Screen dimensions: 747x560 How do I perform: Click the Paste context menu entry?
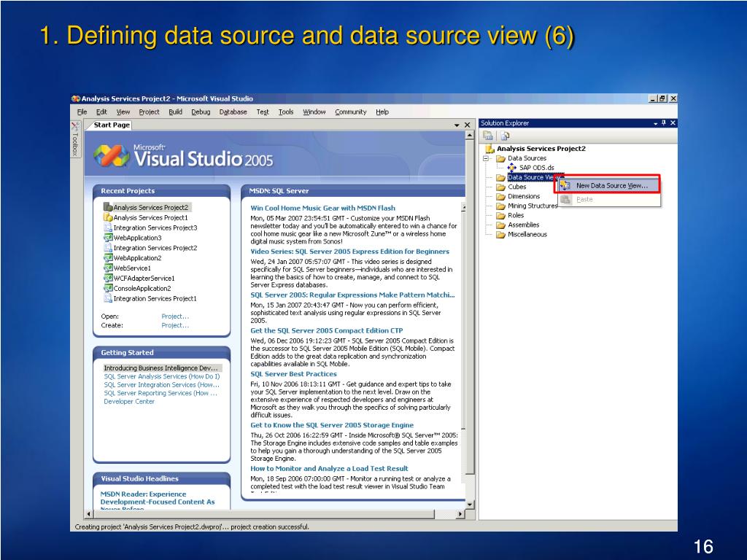584,200
